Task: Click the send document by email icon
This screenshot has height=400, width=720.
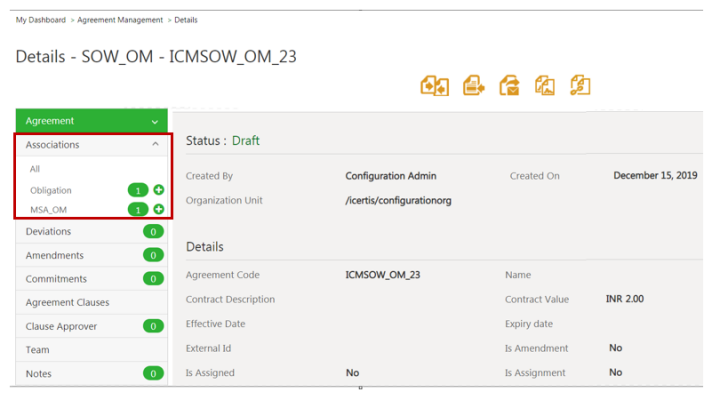Action: pos(509,86)
